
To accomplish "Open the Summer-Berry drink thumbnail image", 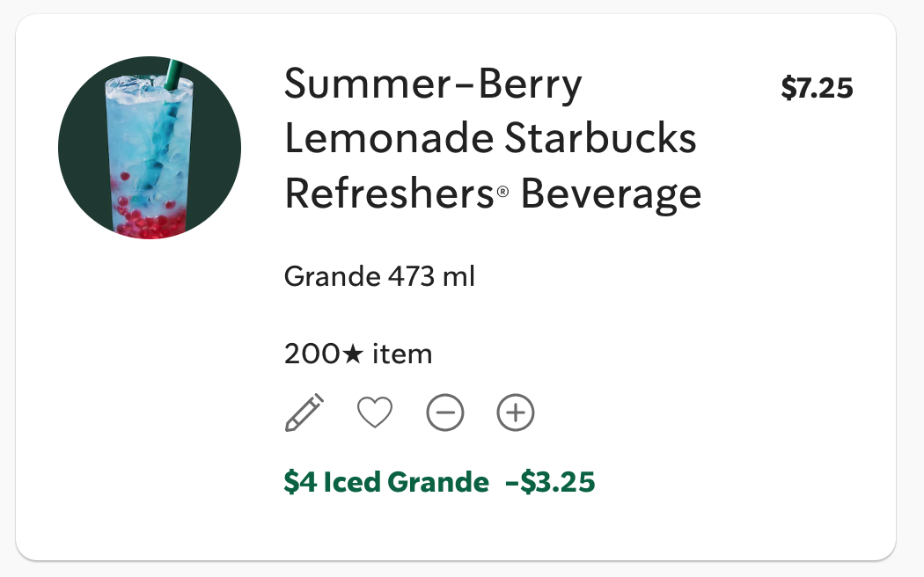I will (150, 148).
